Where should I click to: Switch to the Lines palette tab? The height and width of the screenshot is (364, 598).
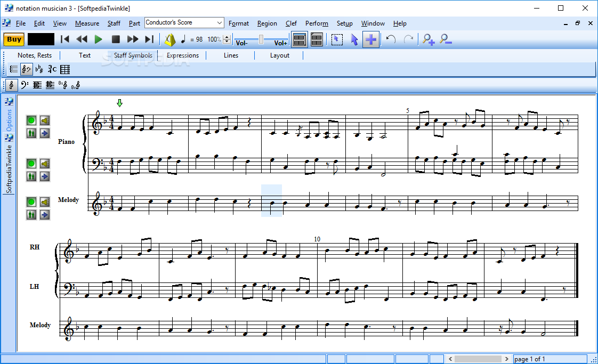pos(231,55)
